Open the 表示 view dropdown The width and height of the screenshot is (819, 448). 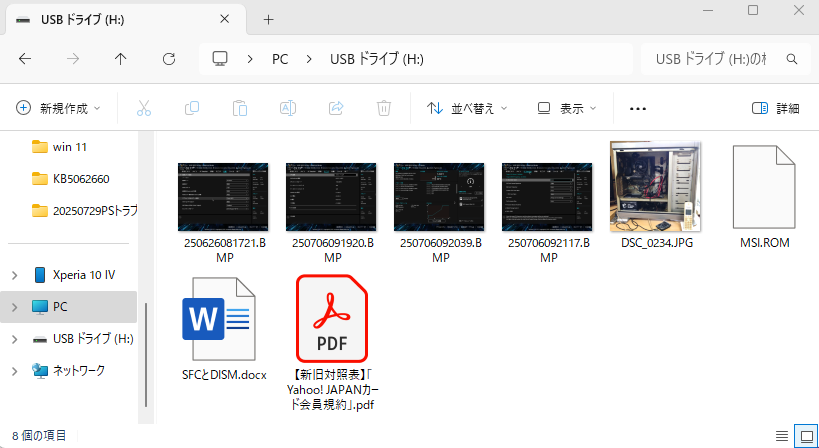[x=567, y=108]
